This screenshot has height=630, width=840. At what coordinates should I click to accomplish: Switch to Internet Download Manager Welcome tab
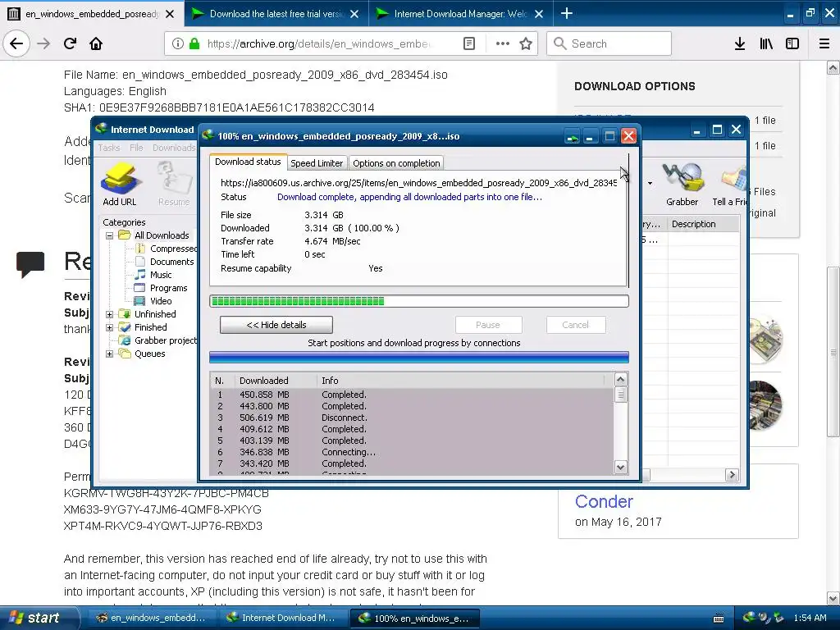tap(461, 14)
